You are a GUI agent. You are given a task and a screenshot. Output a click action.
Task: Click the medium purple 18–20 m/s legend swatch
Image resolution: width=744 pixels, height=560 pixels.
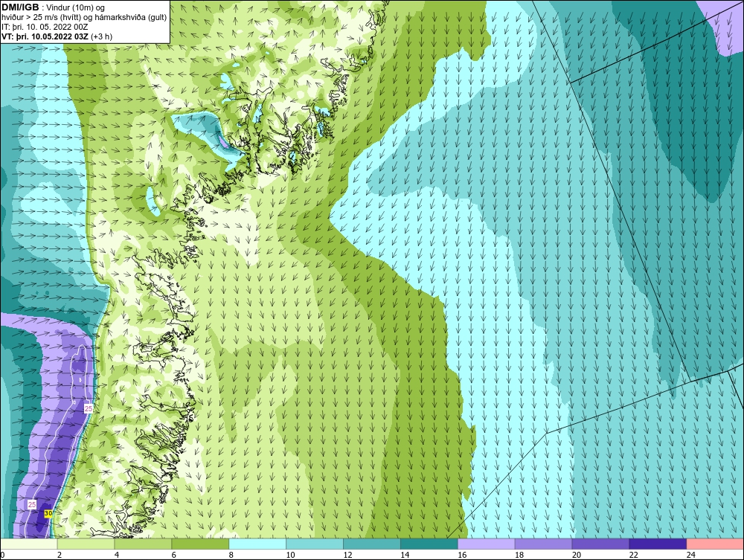543,544
